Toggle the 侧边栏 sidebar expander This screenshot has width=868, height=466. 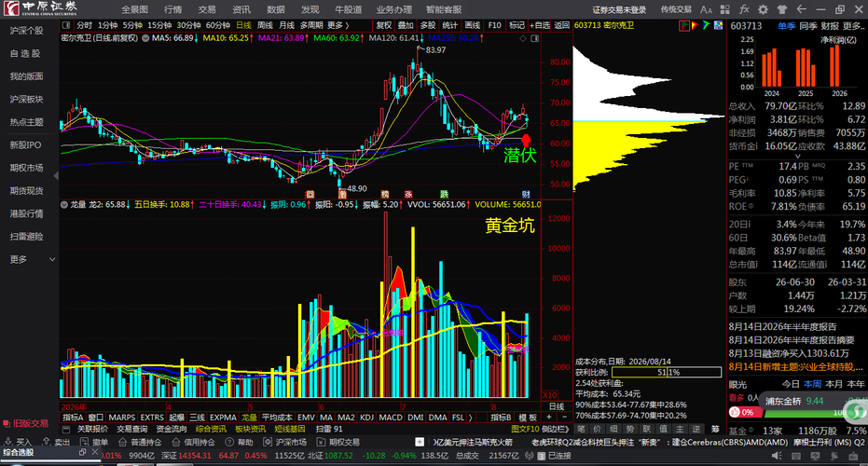555,429
